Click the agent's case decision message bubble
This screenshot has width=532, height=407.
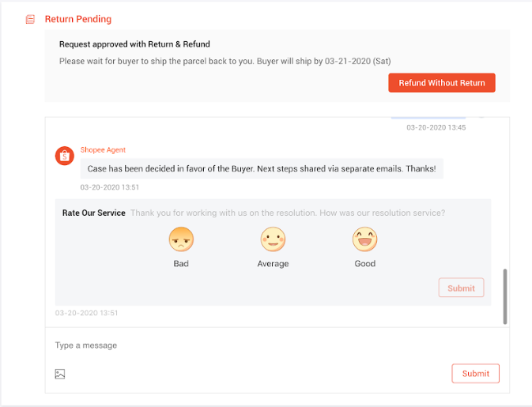click(261, 169)
